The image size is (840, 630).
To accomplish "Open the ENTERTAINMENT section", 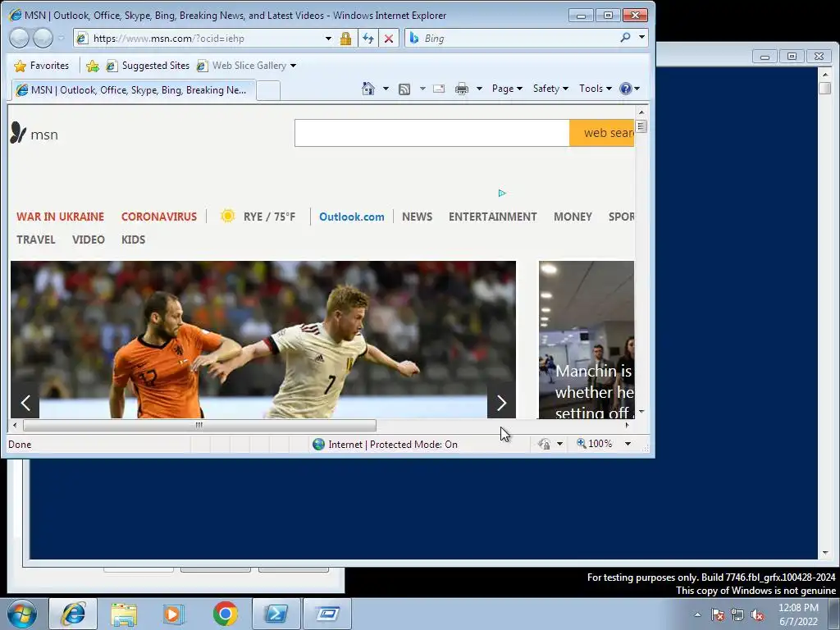I will coord(493,217).
